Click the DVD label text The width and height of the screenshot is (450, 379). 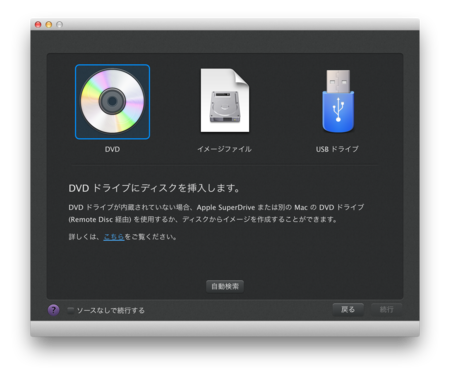click(x=112, y=149)
